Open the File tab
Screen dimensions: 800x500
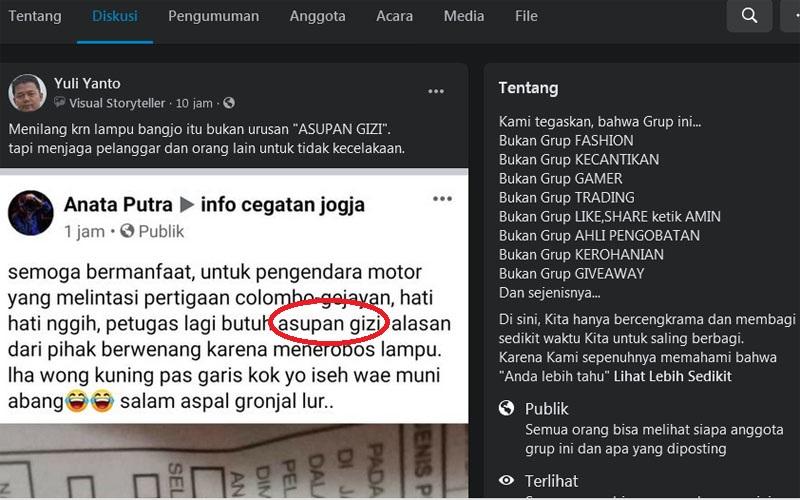[x=526, y=16]
